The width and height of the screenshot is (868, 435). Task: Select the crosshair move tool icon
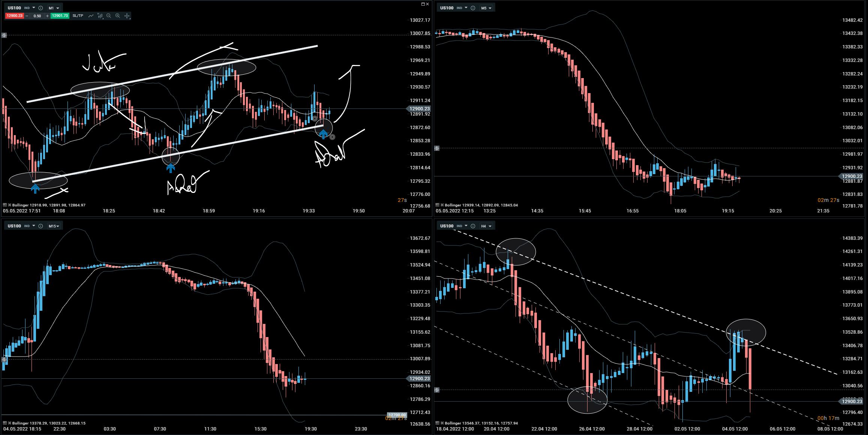(x=127, y=16)
